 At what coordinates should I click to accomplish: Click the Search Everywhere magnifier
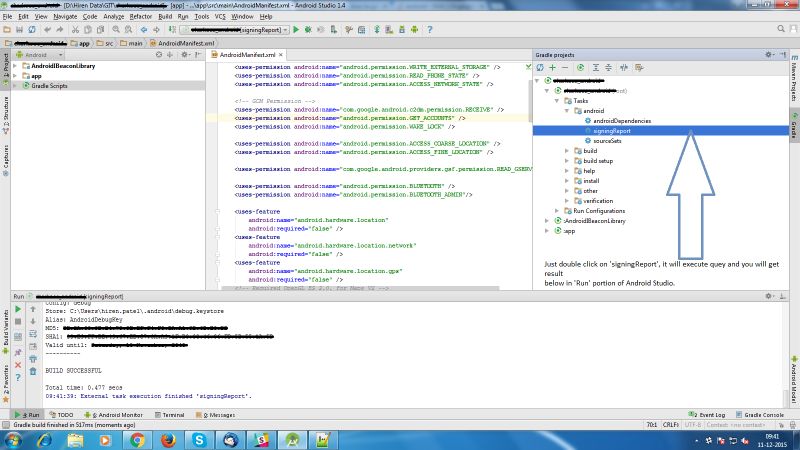pyautogui.click(x=781, y=30)
